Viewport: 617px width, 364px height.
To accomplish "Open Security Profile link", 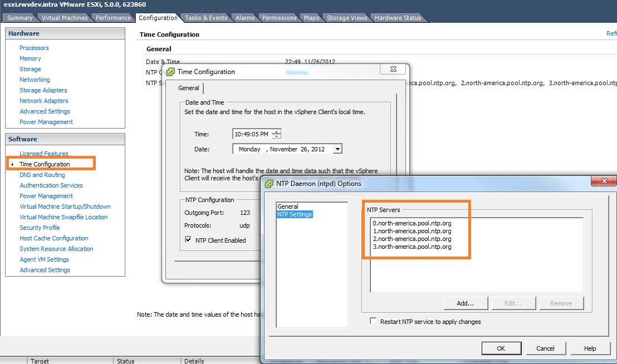I will (40, 228).
